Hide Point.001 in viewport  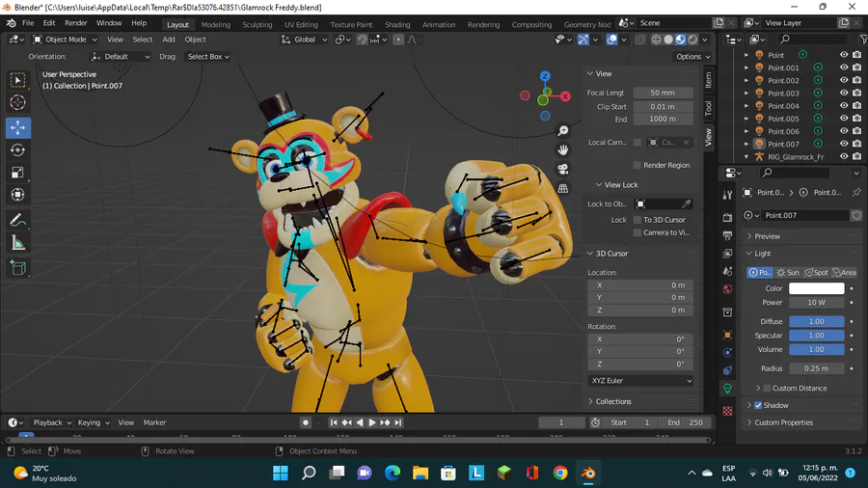844,68
